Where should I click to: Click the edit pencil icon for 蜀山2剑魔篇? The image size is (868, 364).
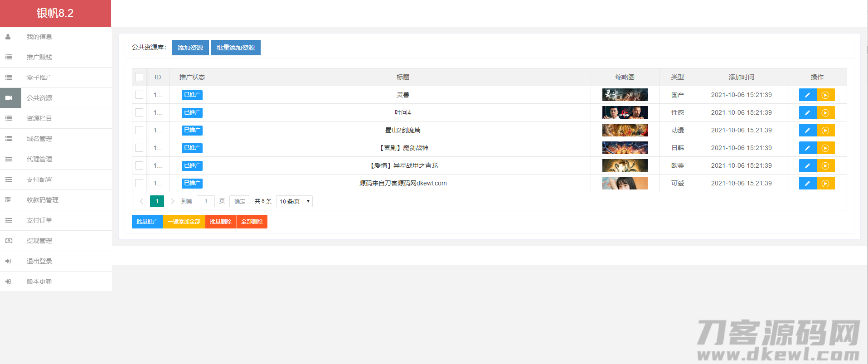click(x=807, y=131)
